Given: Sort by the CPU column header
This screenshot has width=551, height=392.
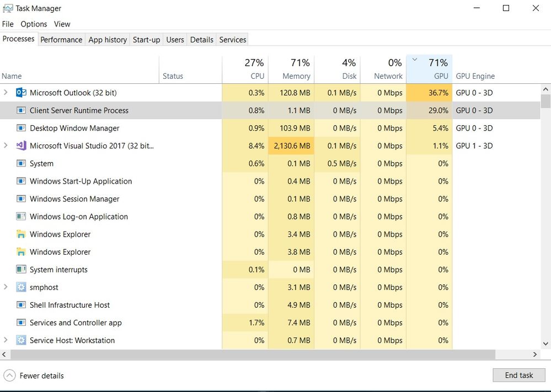Looking at the screenshot, I should click(x=245, y=69).
